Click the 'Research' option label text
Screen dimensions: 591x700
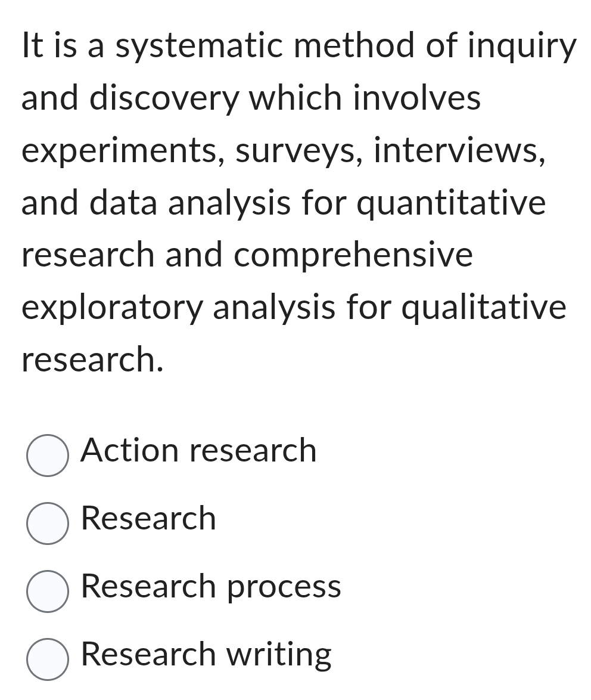[x=148, y=518]
